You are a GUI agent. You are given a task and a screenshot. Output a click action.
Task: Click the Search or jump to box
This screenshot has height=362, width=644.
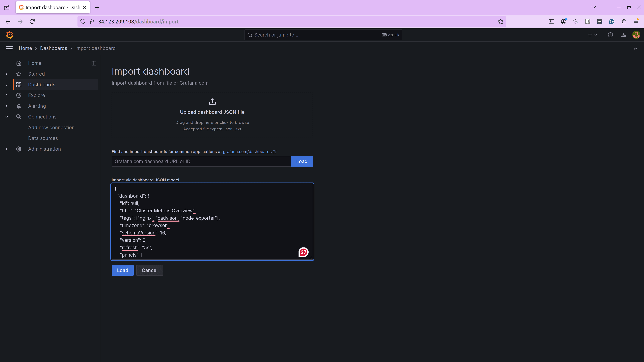(x=323, y=35)
